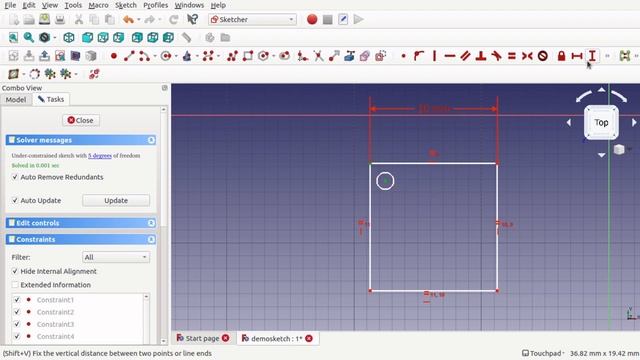Apply tangent constraint
640x360 pixels.
pos(496,56)
